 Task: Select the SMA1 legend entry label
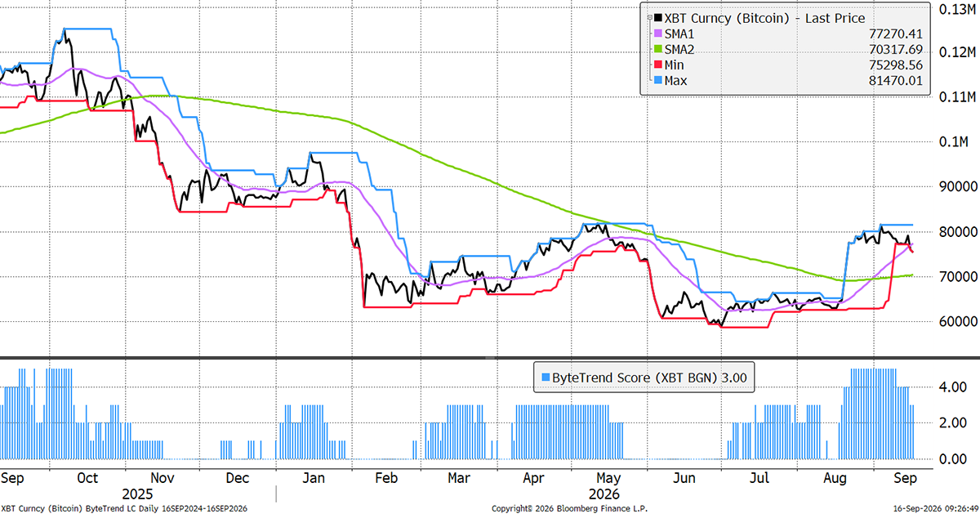coord(679,34)
